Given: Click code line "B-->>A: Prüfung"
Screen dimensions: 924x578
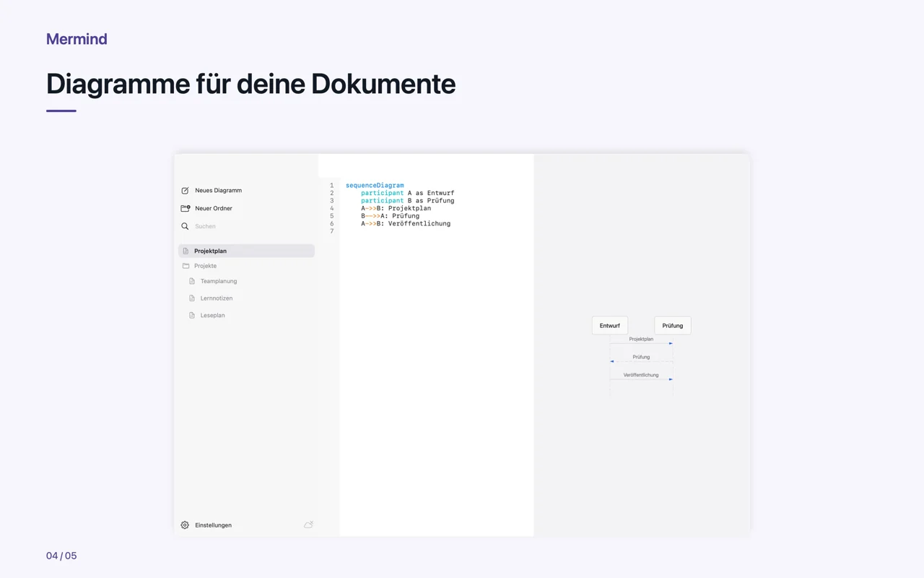Looking at the screenshot, I should pyautogui.click(x=391, y=216).
